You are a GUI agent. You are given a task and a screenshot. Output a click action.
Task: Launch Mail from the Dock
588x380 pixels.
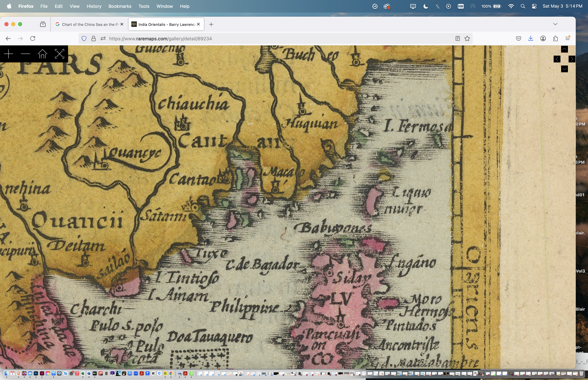click(x=30, y=373)
